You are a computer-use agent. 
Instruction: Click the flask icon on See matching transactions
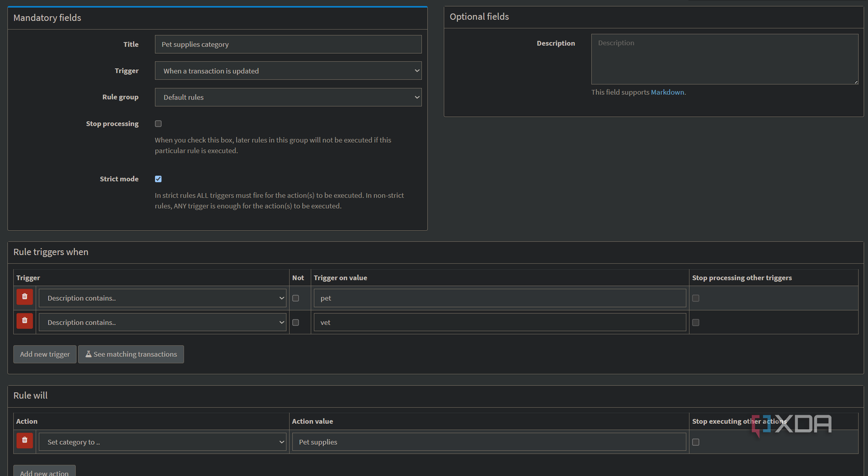point(89,354)
